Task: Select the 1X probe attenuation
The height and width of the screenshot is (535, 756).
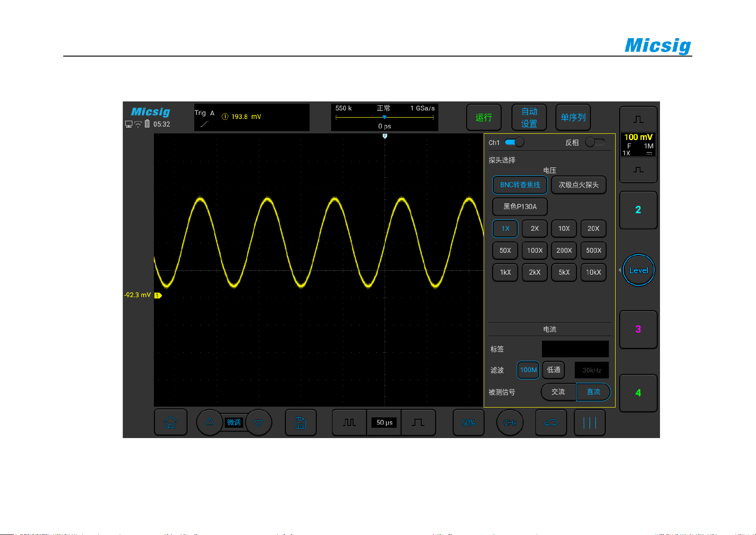Action: tap(505, 228)
